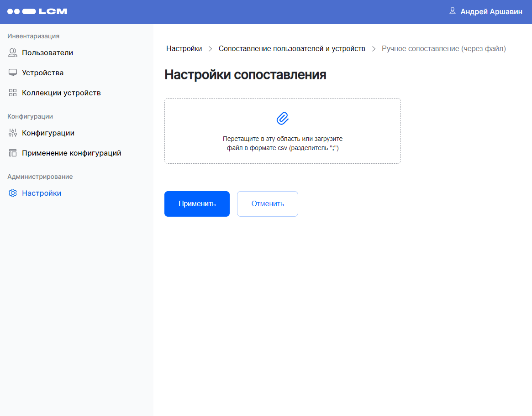Click the LCM logo in header
The width and height of the screenshot is (532, 416).
[x=37, y=11]
